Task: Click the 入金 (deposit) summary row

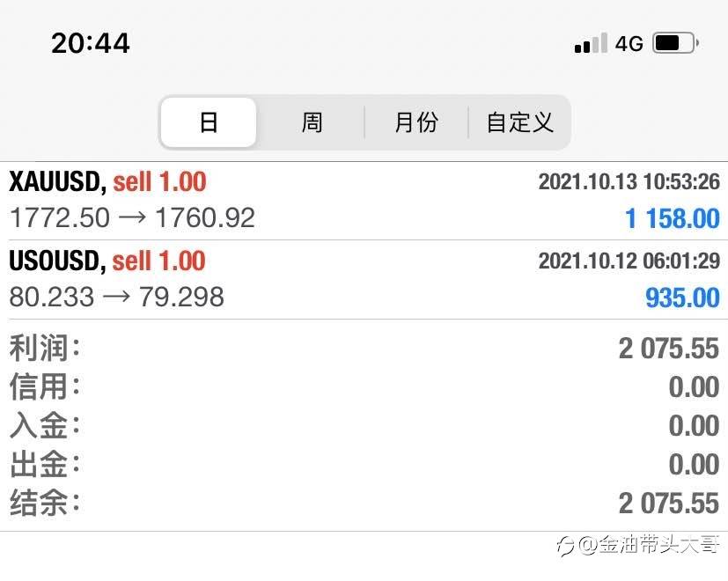Action: (364, 425)
